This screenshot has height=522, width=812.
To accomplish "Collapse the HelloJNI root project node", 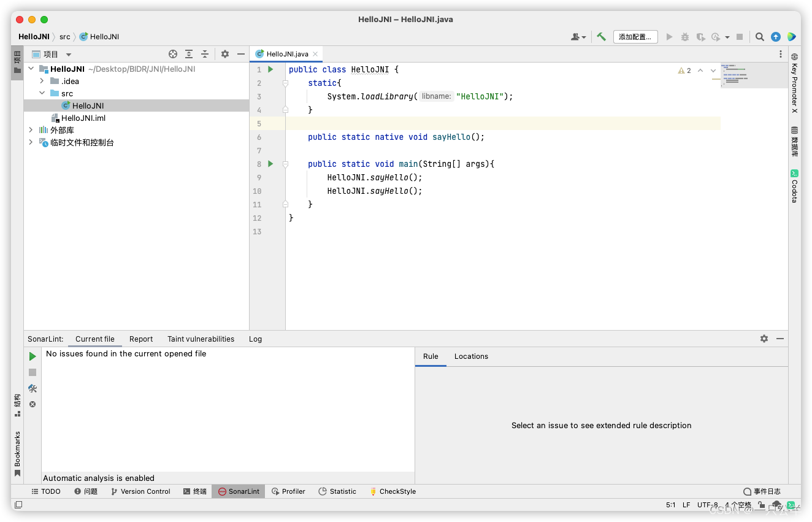I will (31, 69).
